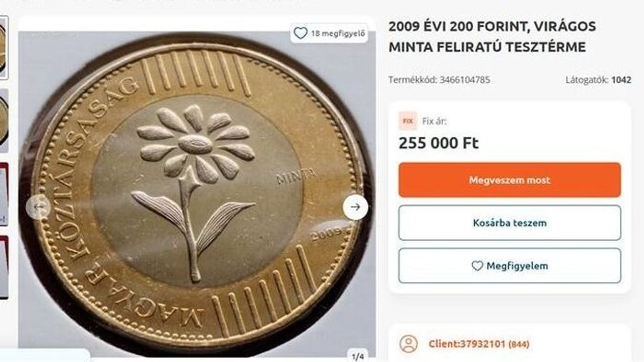Click the FIX price badge icon
Screen dimensions: 644x362
(408, 121)
